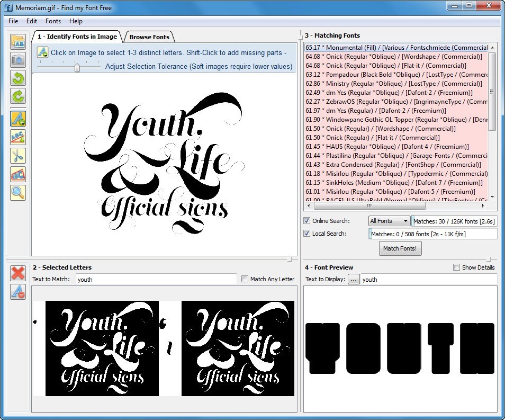Image resolution: width=505 pixels, height=420 pixels.
Task: Select Onick Regular Oblique Wordshape match
Action: (396, 57)
